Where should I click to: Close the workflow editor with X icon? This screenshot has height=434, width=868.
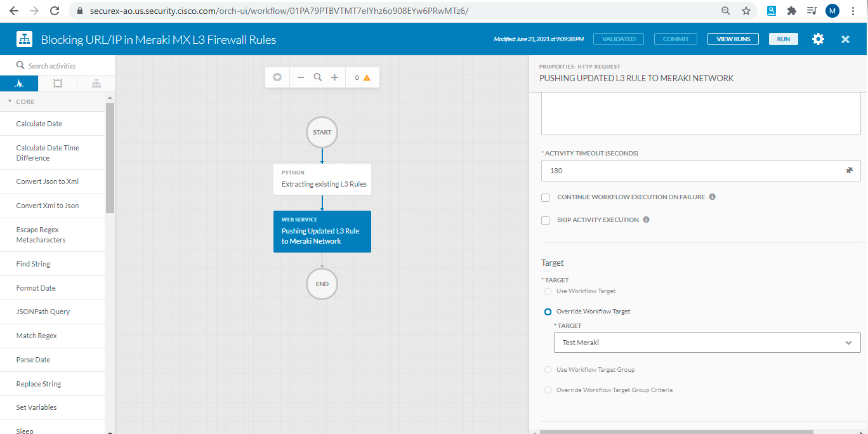[845, 39]
